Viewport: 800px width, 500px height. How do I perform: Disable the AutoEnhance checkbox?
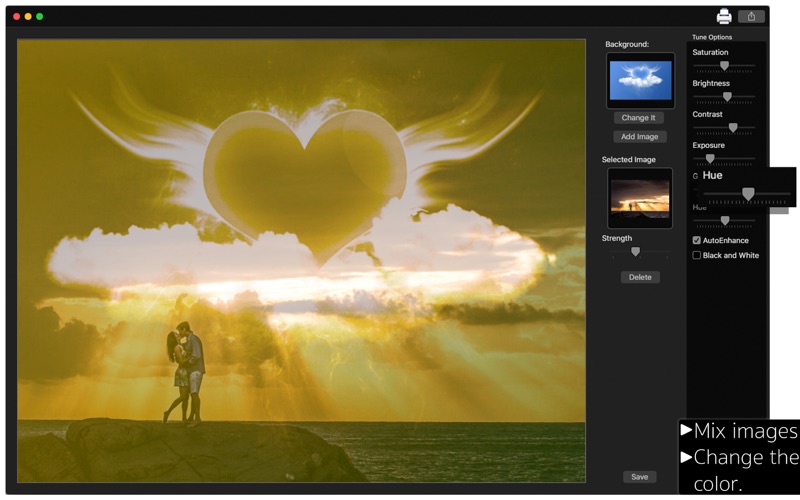click(696, 240)
